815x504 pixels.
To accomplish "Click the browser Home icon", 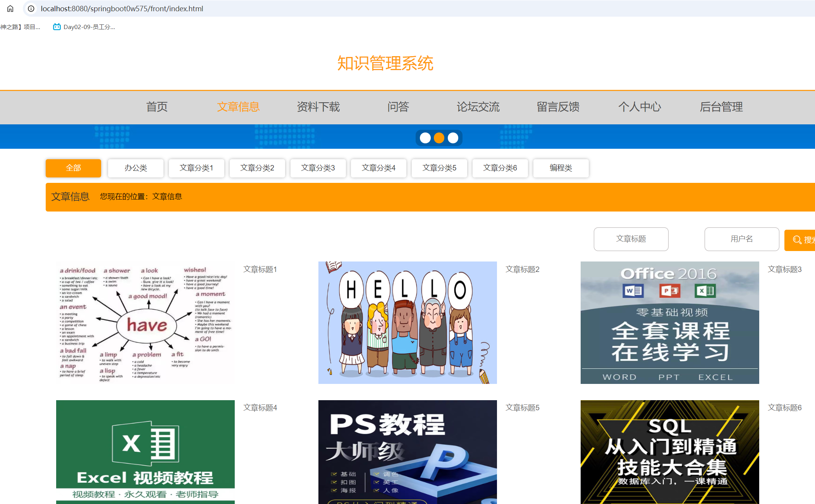I will (x=10, y=9).
